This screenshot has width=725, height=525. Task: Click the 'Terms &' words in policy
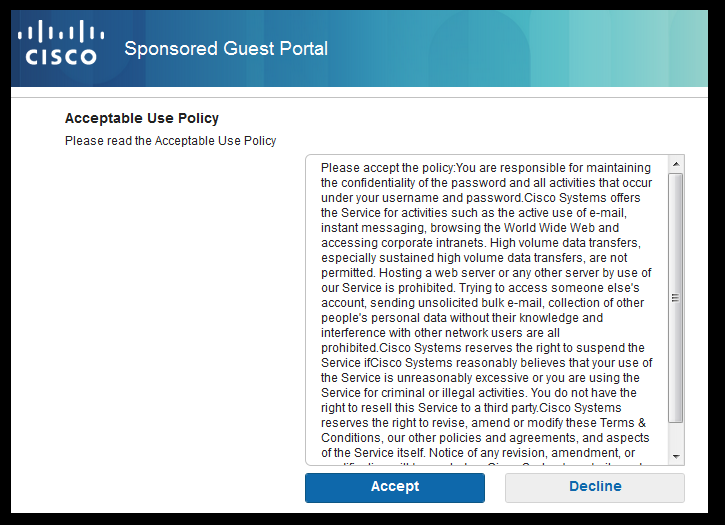(622, 423)
